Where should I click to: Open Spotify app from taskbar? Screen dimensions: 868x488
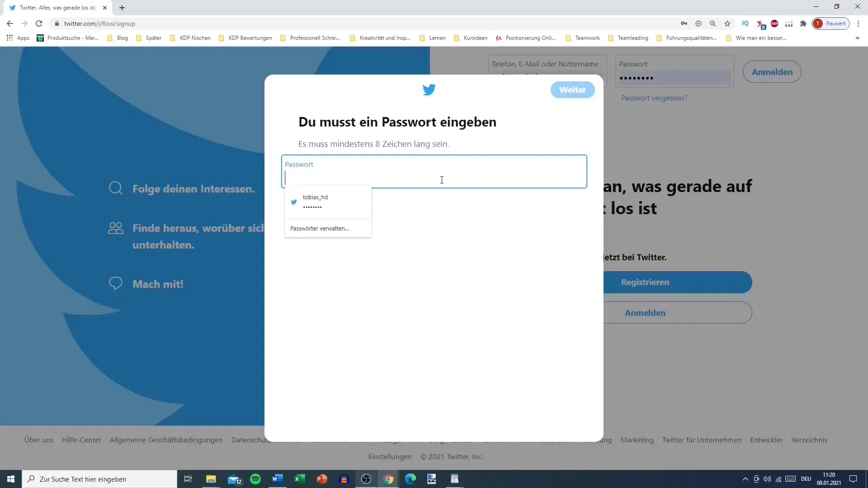pos(255,479)
